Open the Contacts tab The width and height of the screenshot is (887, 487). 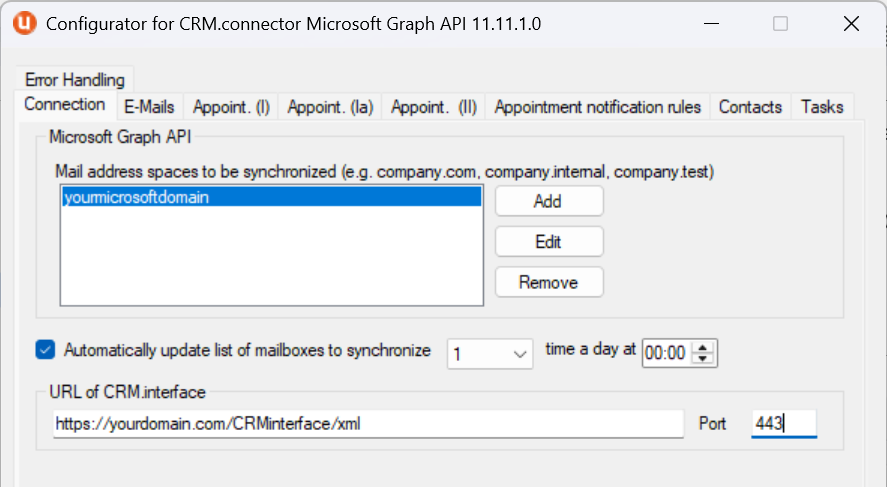[x=750, y=107]
